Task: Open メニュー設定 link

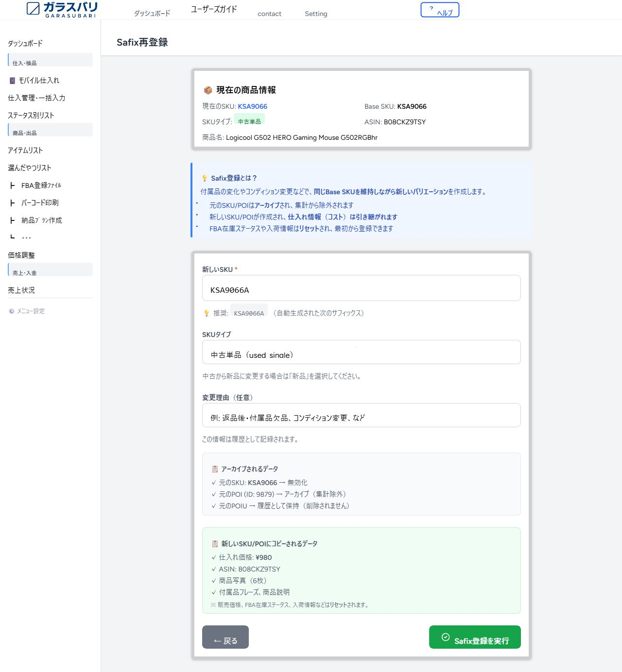Action: 31,311
